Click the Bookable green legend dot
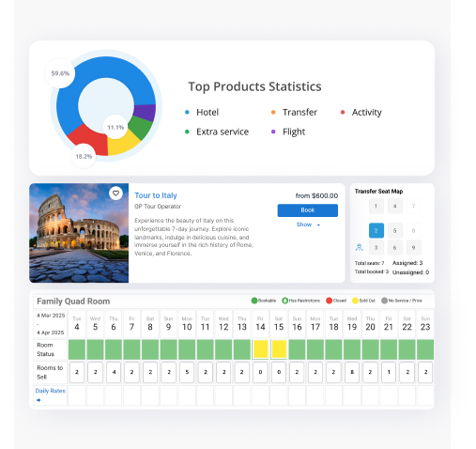476x449 pixels. tap(254, 301)
